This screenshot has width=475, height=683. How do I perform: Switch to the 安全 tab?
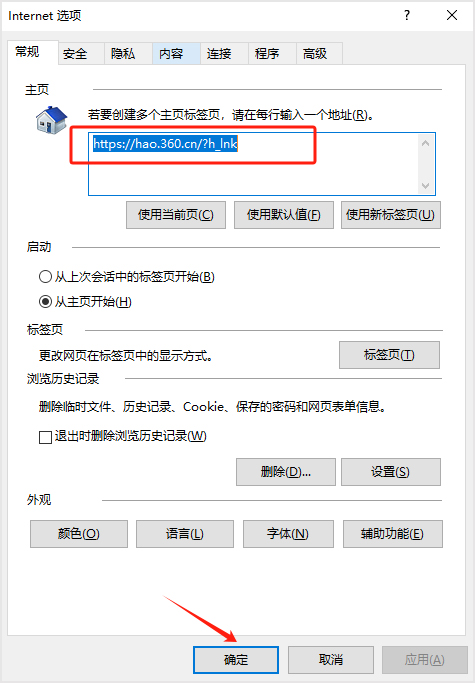coord(75,54)
